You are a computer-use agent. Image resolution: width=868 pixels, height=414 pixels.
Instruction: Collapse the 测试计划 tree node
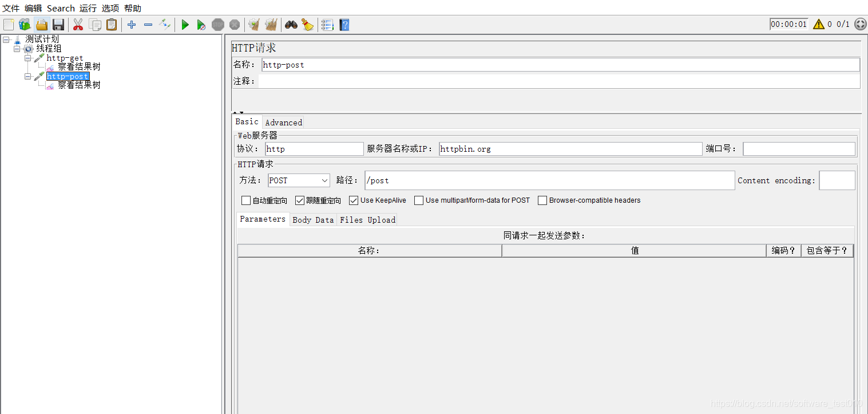(6, 40)
